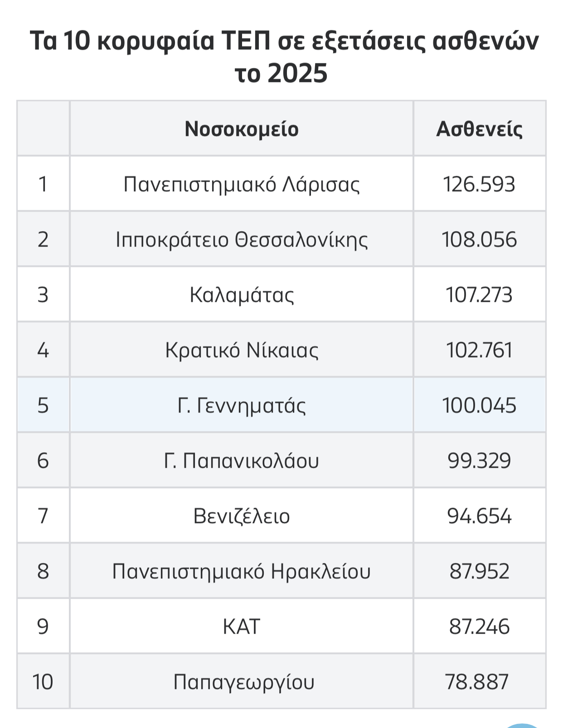The image size is (563, 728).
Task: Click the "Ασθενείς" column header
Action: tap(479, 129)
